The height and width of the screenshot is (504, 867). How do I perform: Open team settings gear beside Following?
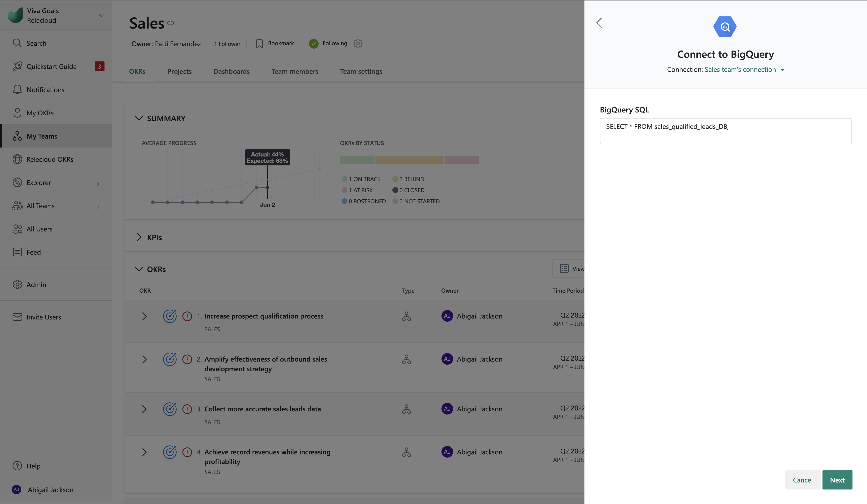[x=358, y=43]
